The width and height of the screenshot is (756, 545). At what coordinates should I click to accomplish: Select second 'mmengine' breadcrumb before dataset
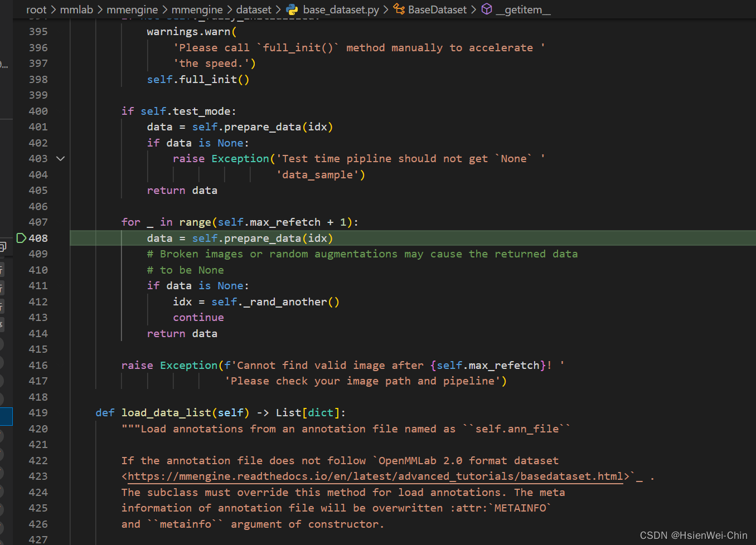[197, 9]
